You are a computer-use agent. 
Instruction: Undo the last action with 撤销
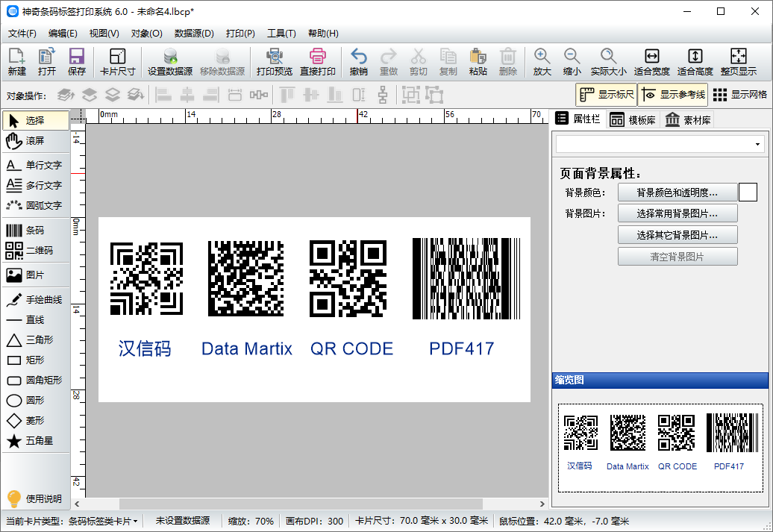[358, 62]
